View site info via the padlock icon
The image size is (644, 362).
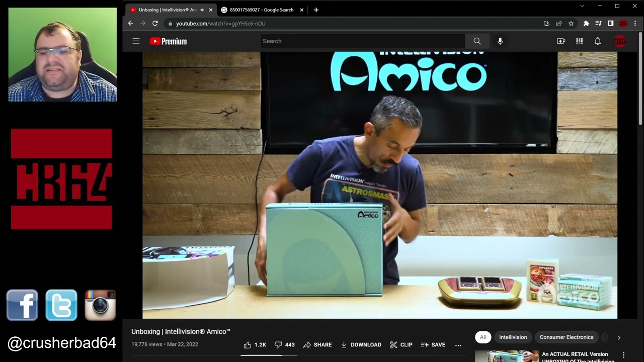[170, 24]
